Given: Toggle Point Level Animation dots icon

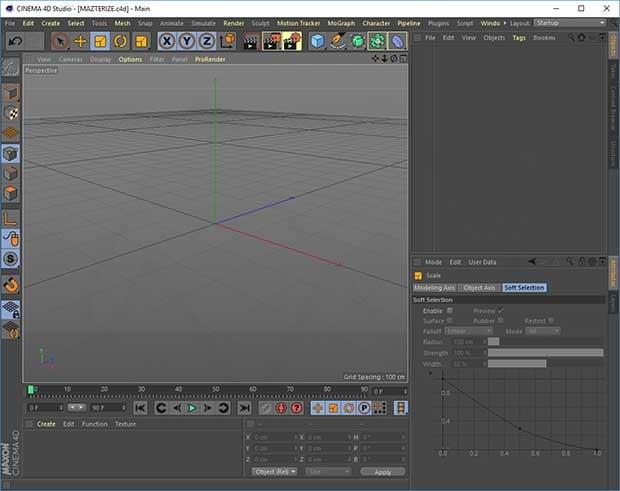Looking at the screenshot, I should click(x=380, y=408).
